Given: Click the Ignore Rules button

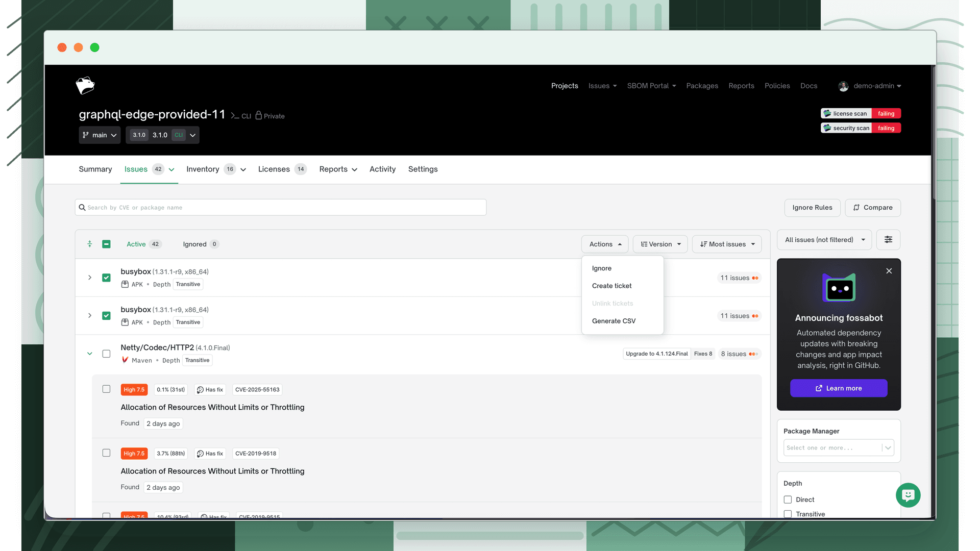Looking at the screenshot, I should (812, 208).
